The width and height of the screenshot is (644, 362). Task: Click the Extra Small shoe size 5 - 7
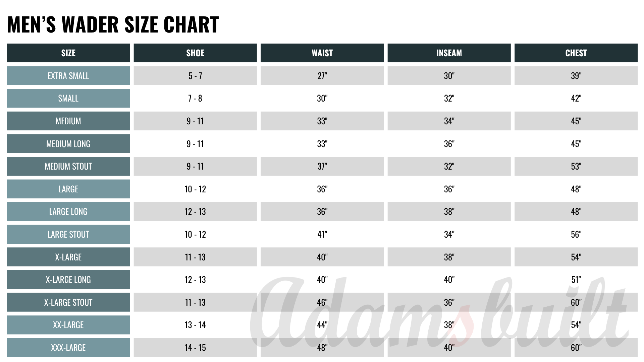195,76
